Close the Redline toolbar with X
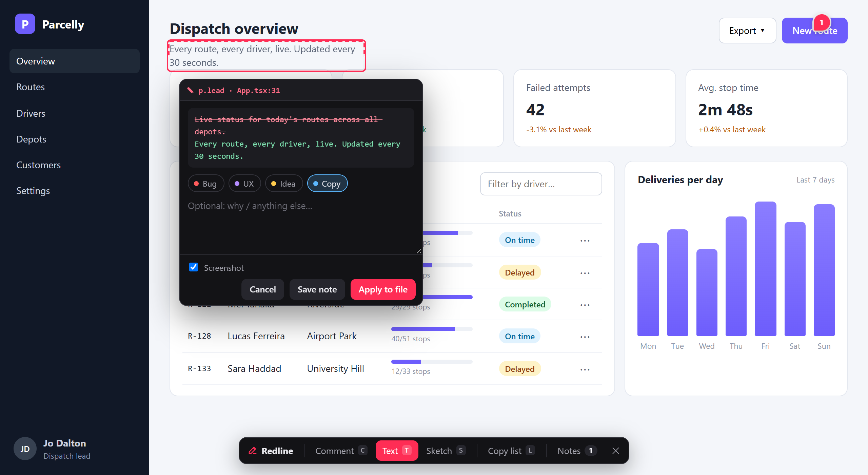This screenshot has height=475, width=868. coord(616,451)
